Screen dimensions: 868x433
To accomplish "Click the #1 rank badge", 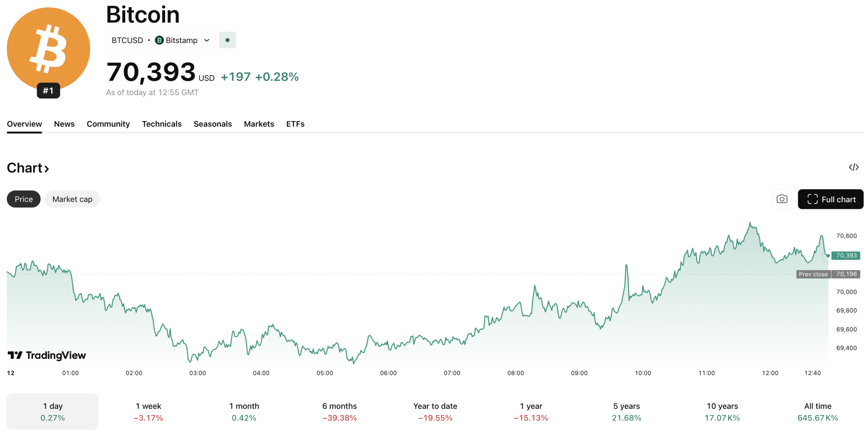I will (48, 91).
